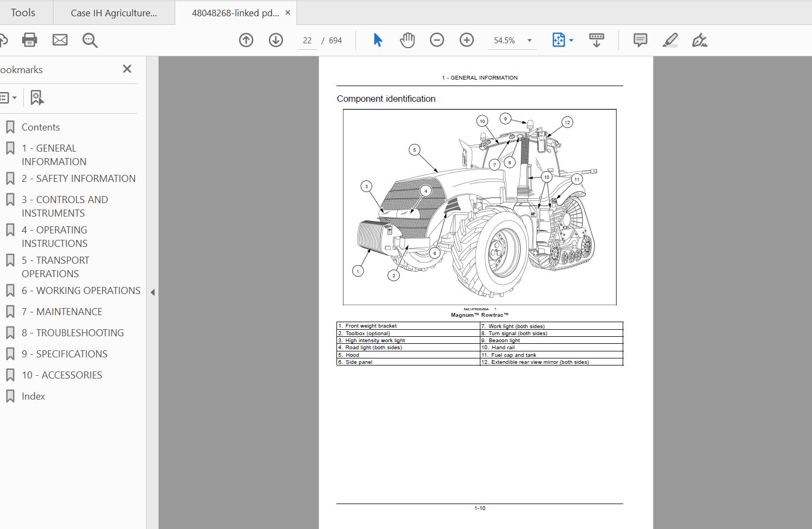Zoom in with plus button
This screenshot has height=529, width=812.
[466, 40]
